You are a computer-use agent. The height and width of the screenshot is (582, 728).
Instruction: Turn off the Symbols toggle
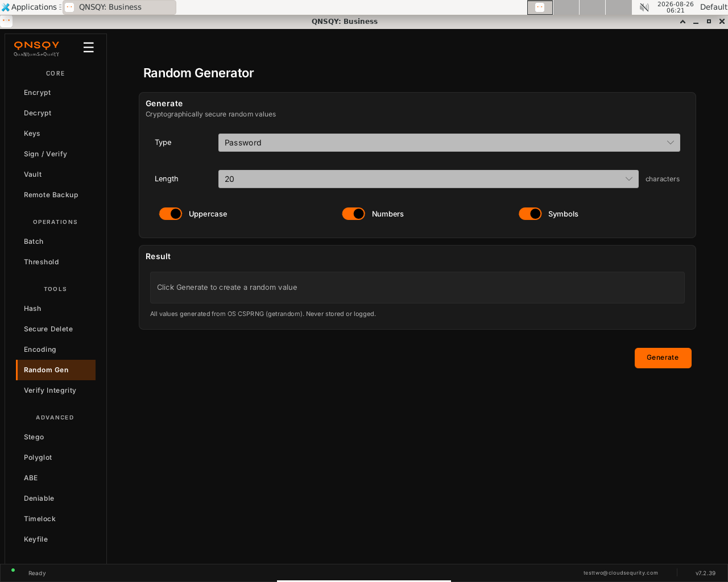[530, 214]
